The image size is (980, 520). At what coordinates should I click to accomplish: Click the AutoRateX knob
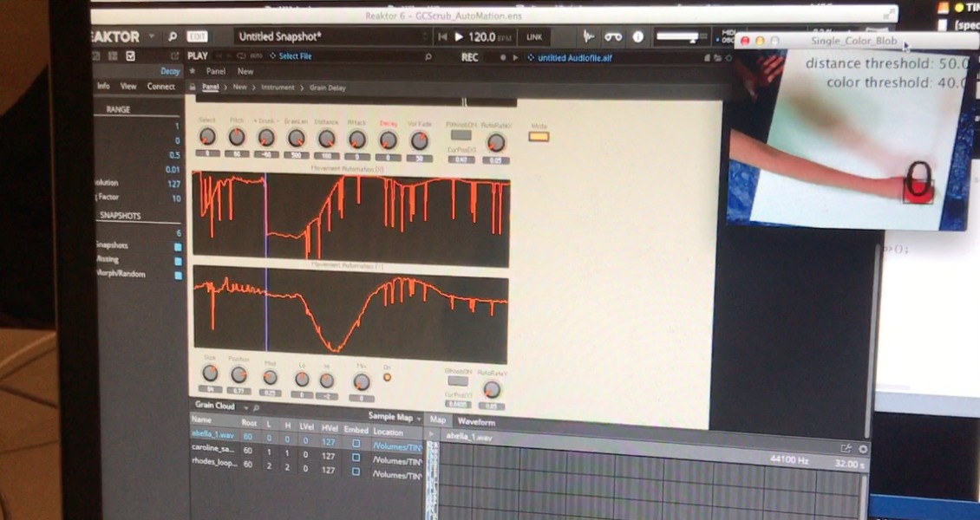tap(495, 143)
